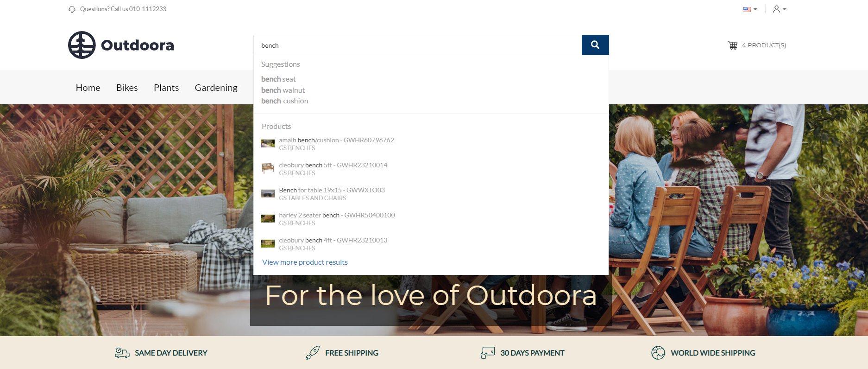868x369 pixels.
Task: Click 'GS TABLES AND CHAIRS' category text
Action: pos(312,198)
